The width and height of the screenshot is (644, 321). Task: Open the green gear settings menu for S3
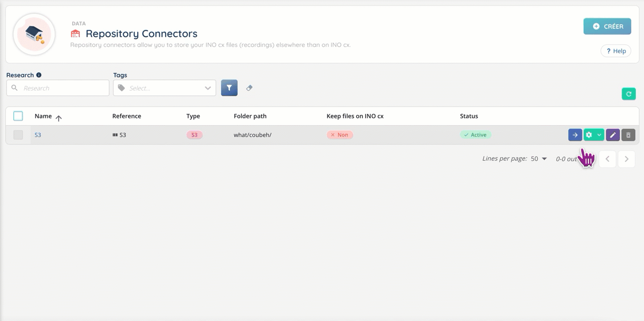click(593, 135)
